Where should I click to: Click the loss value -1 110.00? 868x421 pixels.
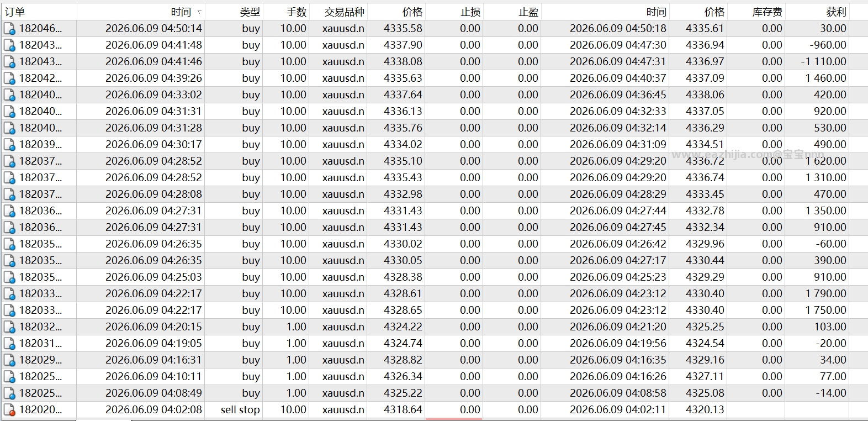(823, 62)
